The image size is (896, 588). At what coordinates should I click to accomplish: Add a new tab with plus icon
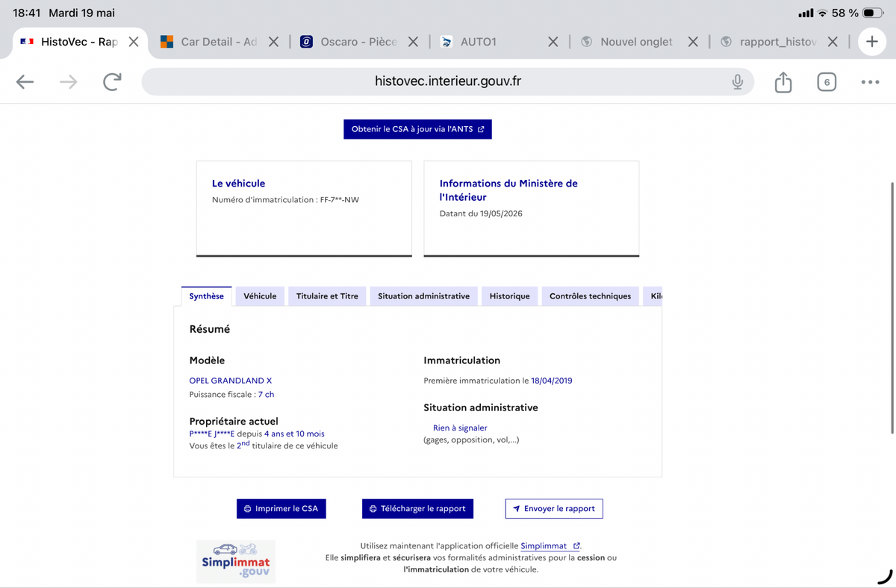click(x=871, y=42)
